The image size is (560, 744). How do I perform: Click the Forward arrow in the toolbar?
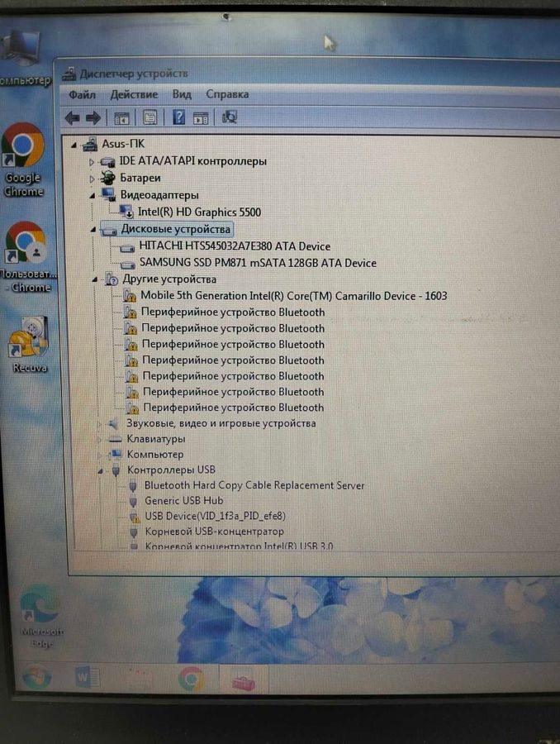point(93,118)
